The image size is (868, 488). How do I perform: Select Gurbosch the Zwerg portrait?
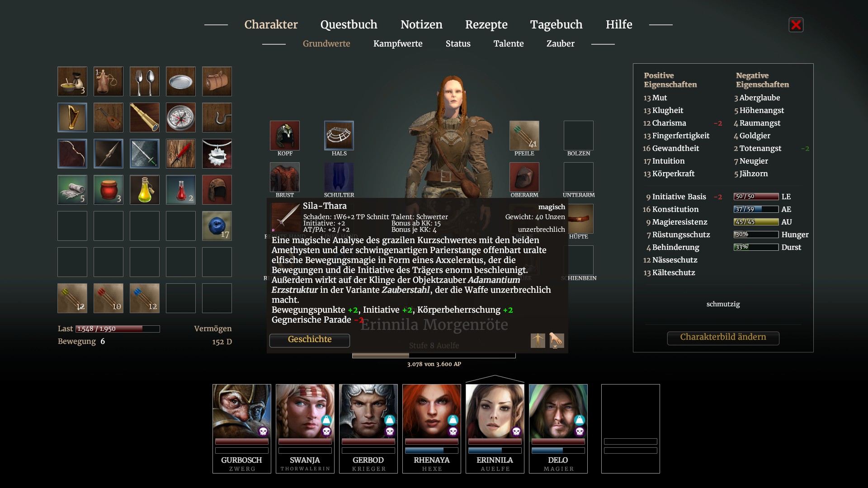[x=242, y=428]
